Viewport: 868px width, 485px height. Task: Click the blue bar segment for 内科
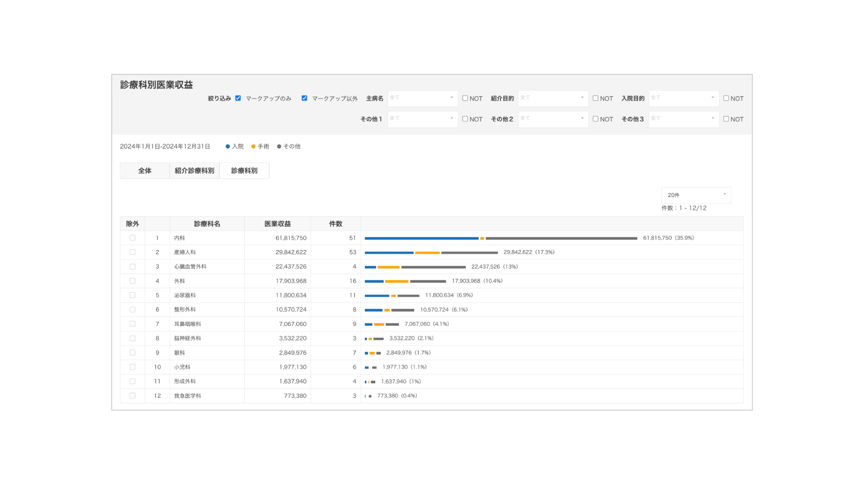tap(421, 238)
